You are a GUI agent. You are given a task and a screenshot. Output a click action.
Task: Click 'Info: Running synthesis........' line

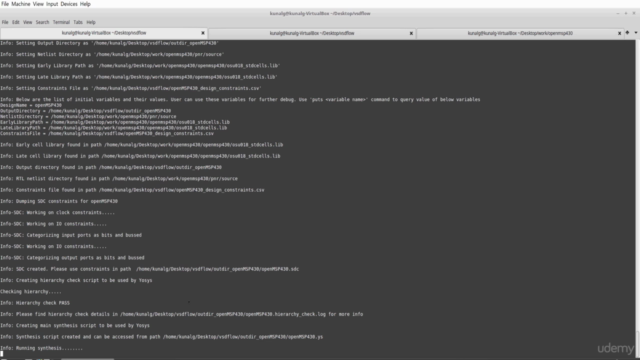tap(42, 348)
